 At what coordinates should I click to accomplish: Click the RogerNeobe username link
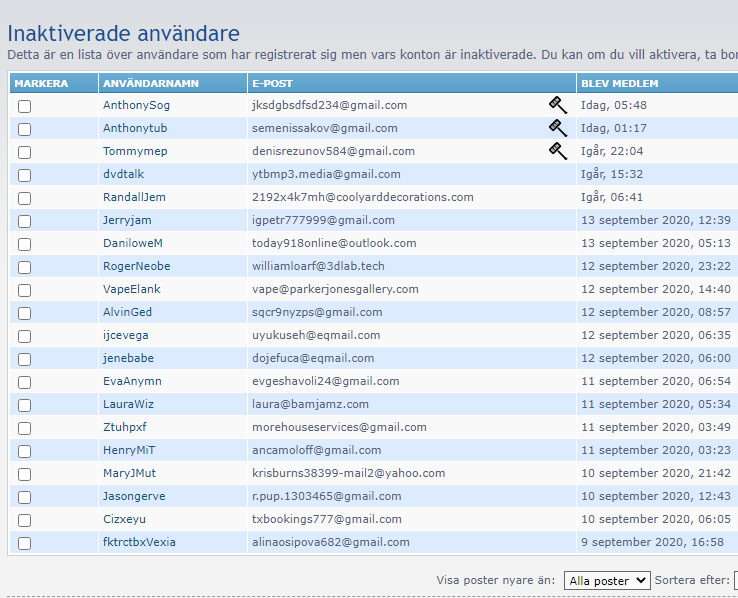pyautogui.click(x=136, y=266)
